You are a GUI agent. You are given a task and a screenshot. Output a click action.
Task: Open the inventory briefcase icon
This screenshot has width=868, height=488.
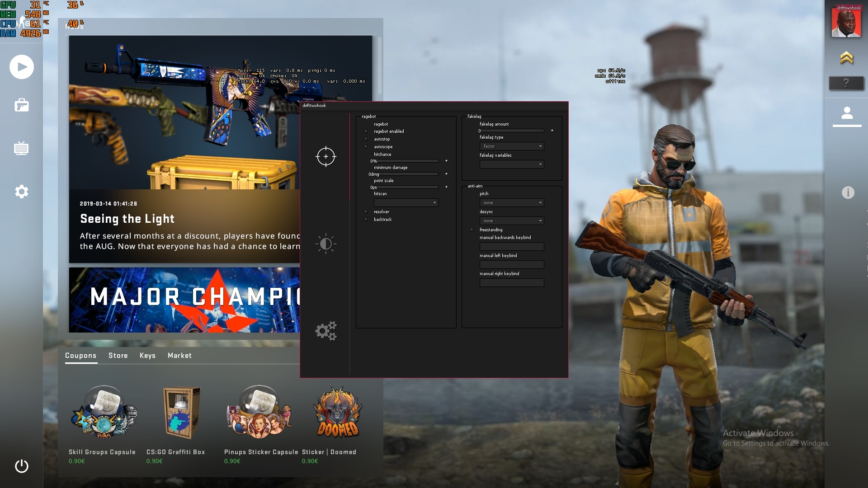coord(22,105)
